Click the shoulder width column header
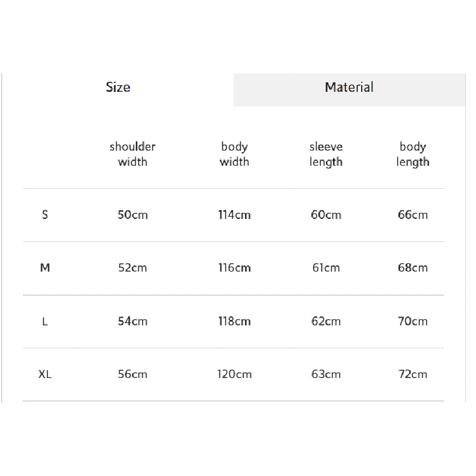Screen dimensions: 476x476 click(133, 154)
